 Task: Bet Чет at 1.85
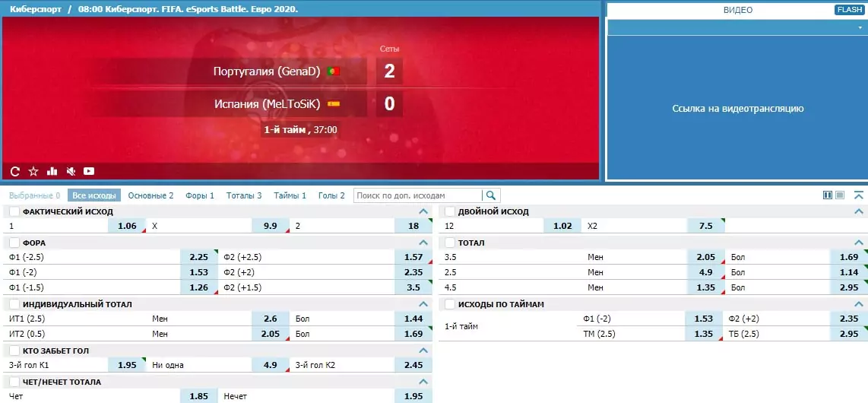pos(198,396)
